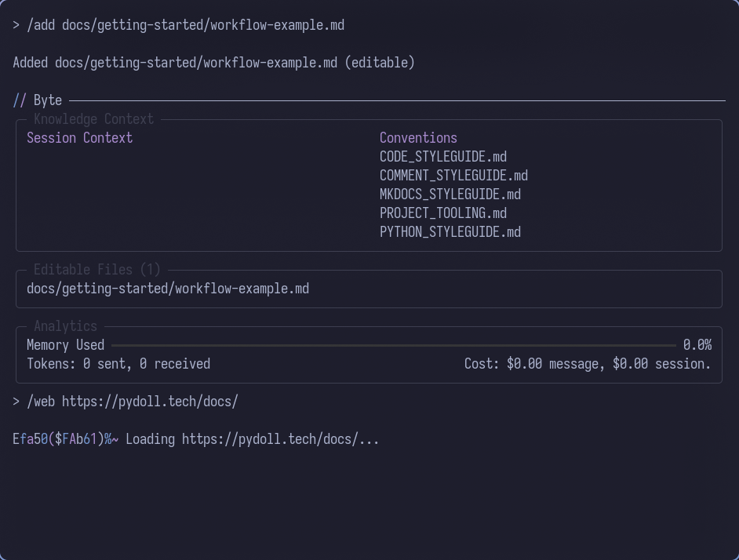Open the PROJECT_TOOLING.md convention entry
This screenshot has height=560, width=739.
[442, 213]
